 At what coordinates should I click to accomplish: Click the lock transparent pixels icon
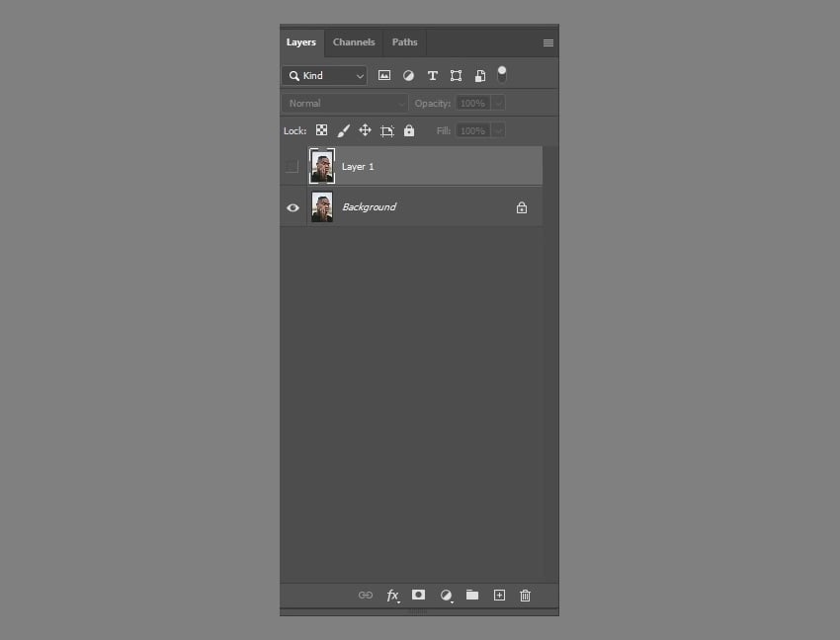point(321,130)
